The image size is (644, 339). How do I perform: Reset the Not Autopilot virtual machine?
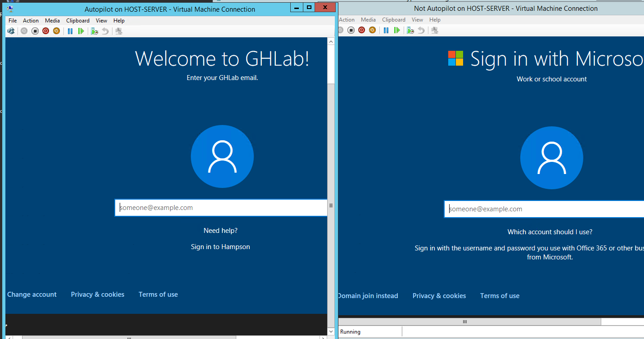click(397, 30)
